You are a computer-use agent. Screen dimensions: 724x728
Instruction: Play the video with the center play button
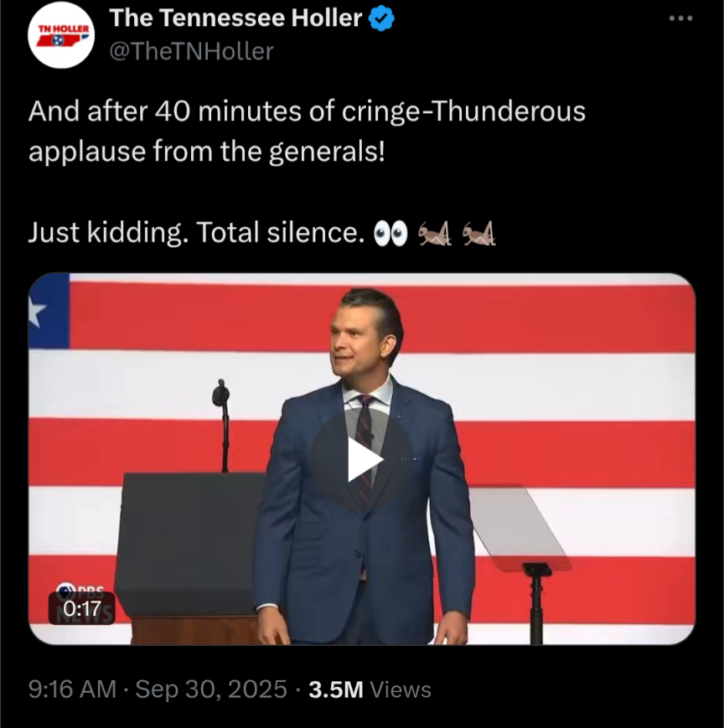(x=362, y=459)
